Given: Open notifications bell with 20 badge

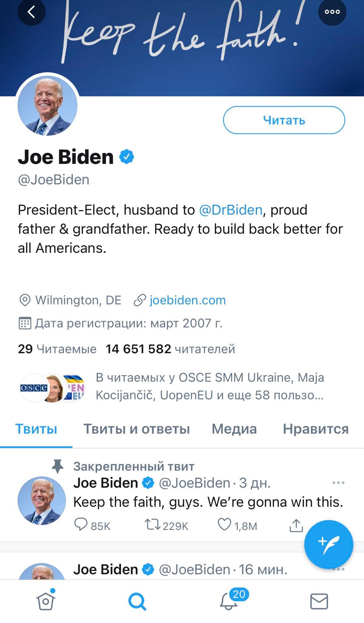Looking at the screenshot, I should tap(229, 601).
